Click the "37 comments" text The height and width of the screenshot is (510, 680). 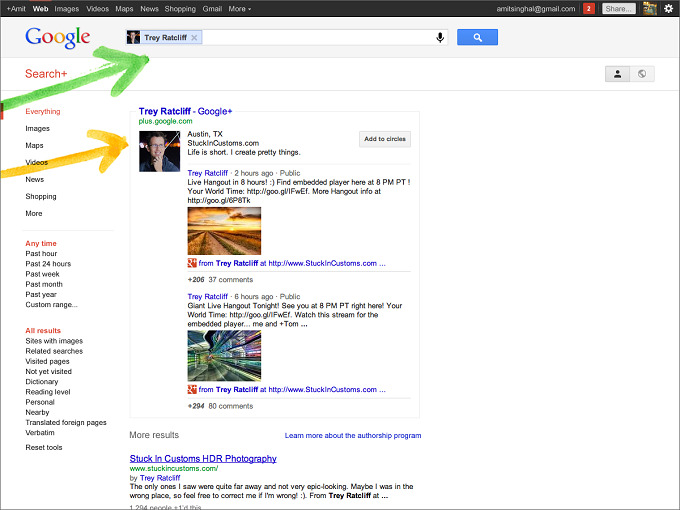[x=230, y=280]
